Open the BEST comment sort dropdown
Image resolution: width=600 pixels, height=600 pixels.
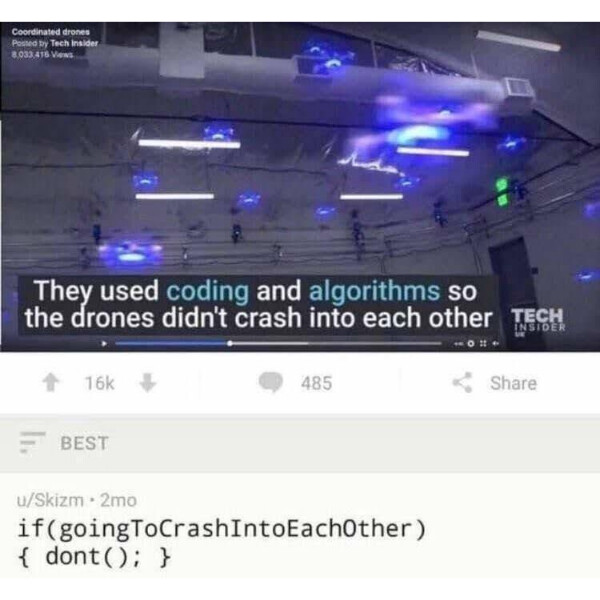(x=85, y=443)
